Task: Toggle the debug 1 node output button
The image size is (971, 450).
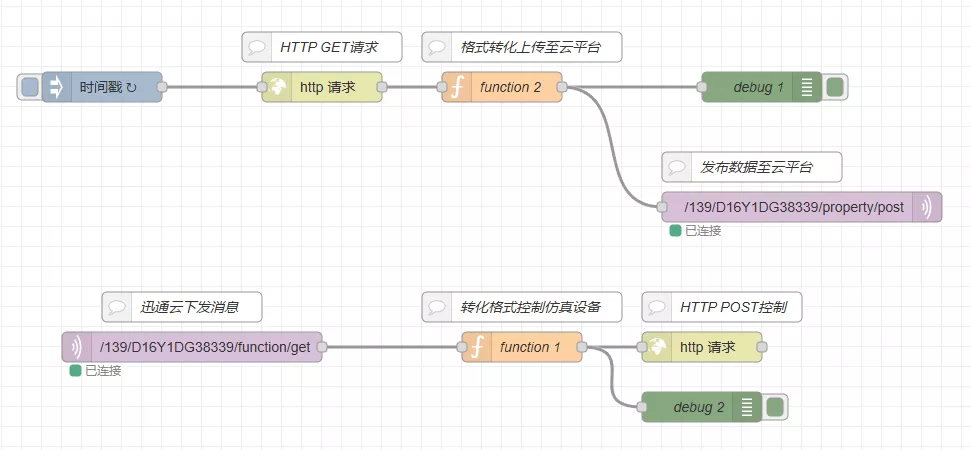Action: pyautogui.click(x=835, y=87)
